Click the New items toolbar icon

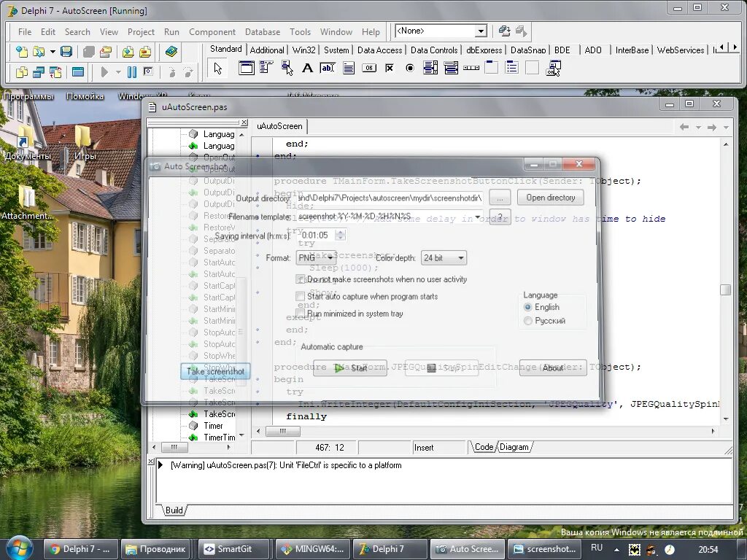[22, 52]
